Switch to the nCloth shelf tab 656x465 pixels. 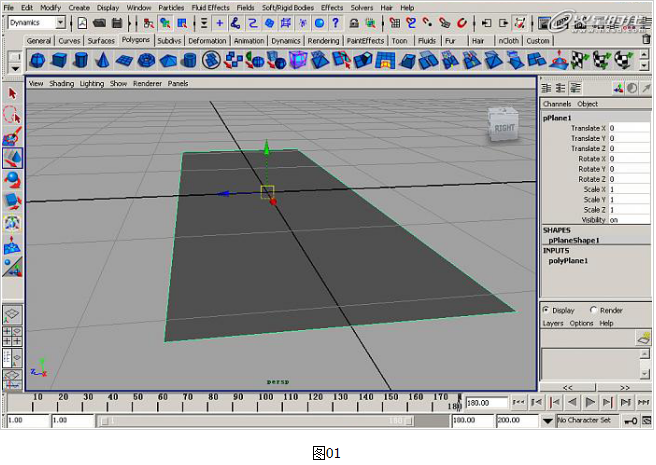[x=508, y=41]
